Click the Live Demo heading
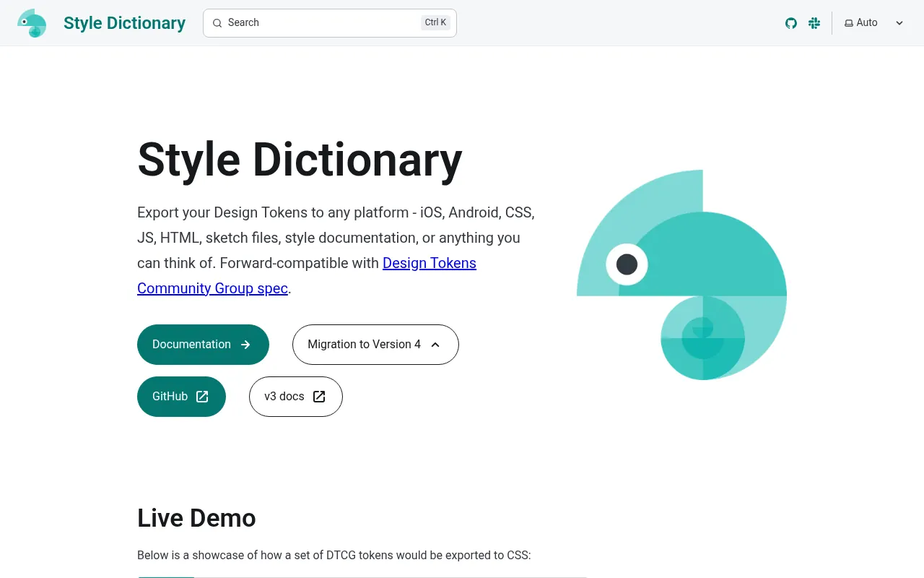 pyautogui.click(x=196, y=518)
